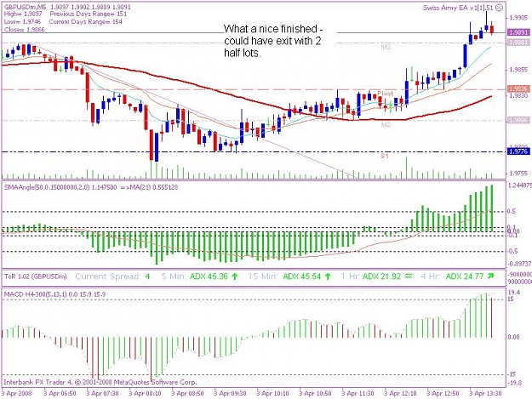Click the 1 Hr ADX ranging wave icon
Image resolution: width=532 pixels, height=399 pixels.
(409, 276)
